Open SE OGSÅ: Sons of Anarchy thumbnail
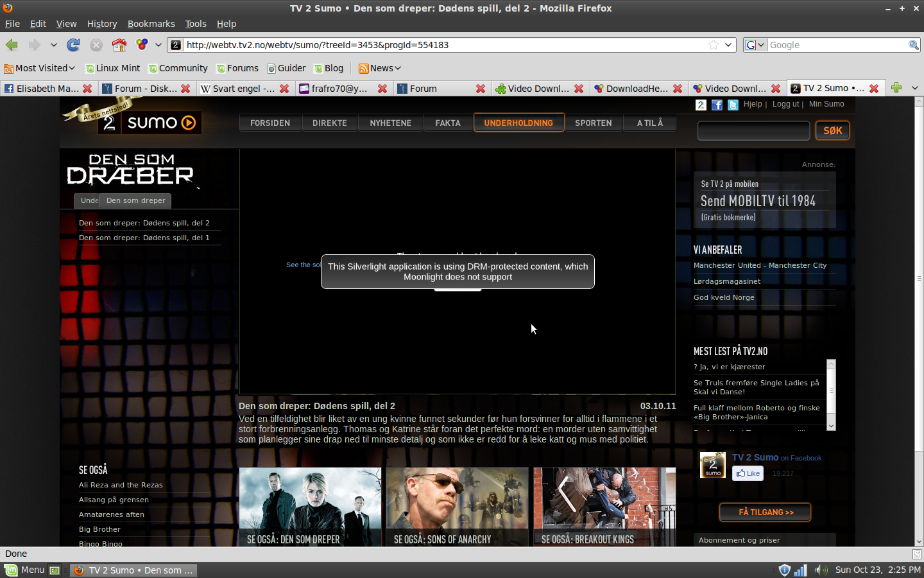Screen dimensions: 924x578 pyautogui.click(x=457, y=507)
